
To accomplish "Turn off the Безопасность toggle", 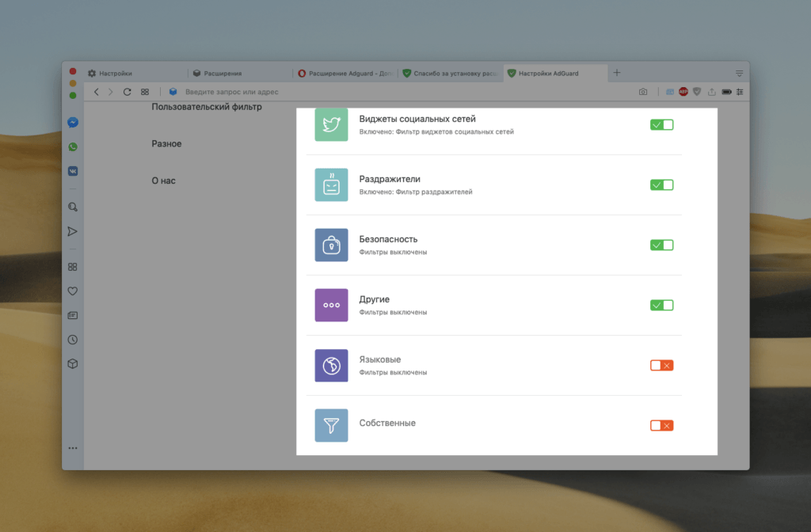I will point(661,245).
